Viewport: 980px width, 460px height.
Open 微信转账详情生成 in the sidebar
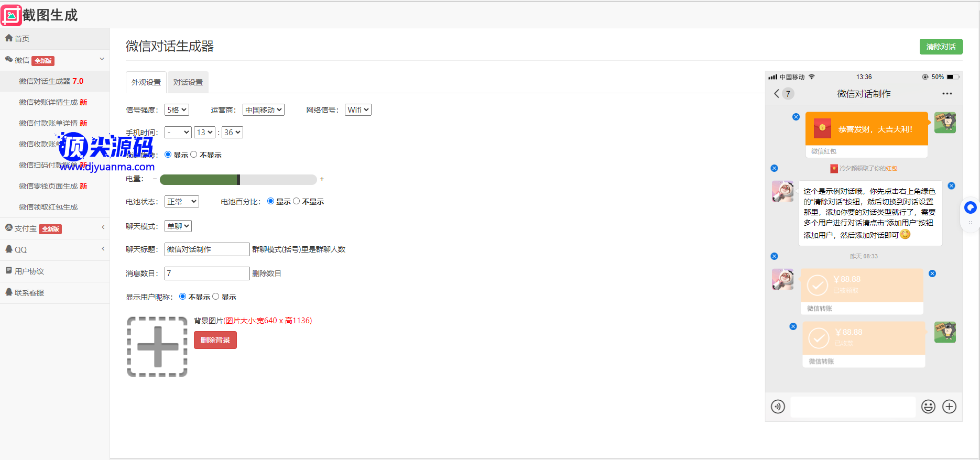52,102
